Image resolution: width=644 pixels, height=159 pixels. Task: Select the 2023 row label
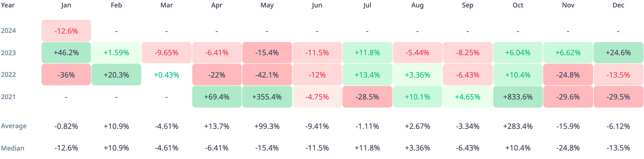[x=8, y=53]
